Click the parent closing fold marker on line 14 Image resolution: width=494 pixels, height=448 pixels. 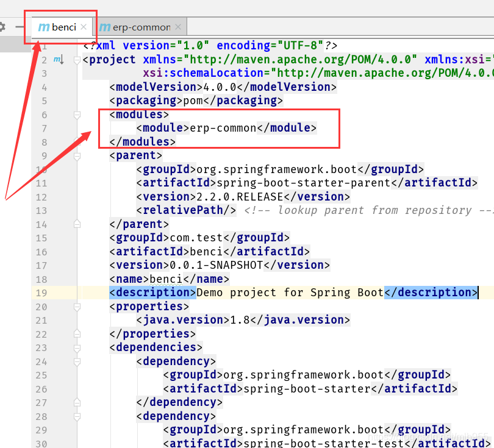click(77, 224)
